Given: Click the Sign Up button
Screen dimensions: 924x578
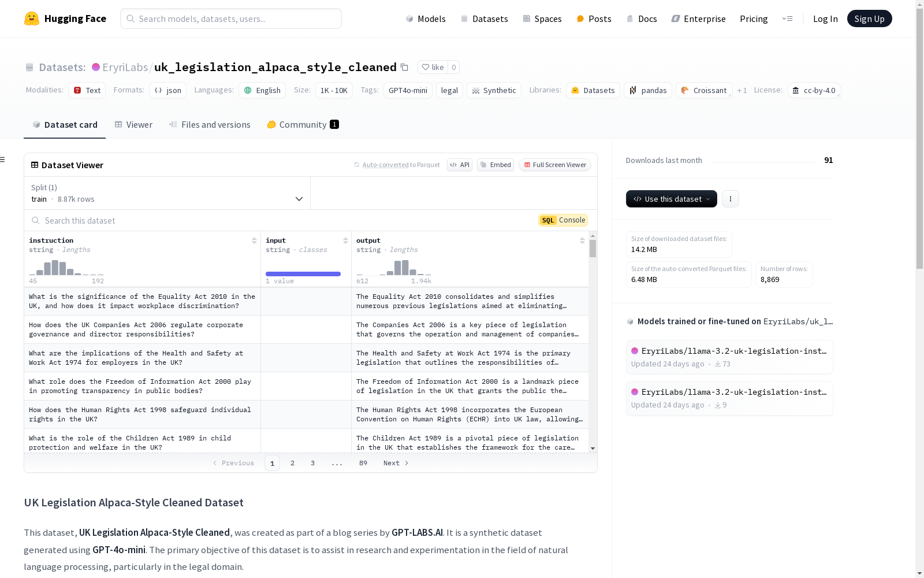Looking at the screenshot, I should tap(870, 18).
